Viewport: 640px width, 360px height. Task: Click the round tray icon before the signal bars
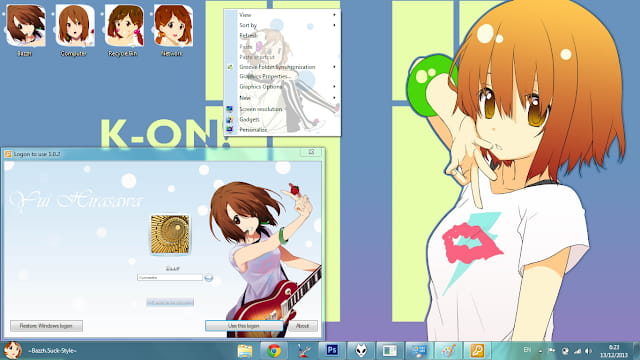(565, 351)
